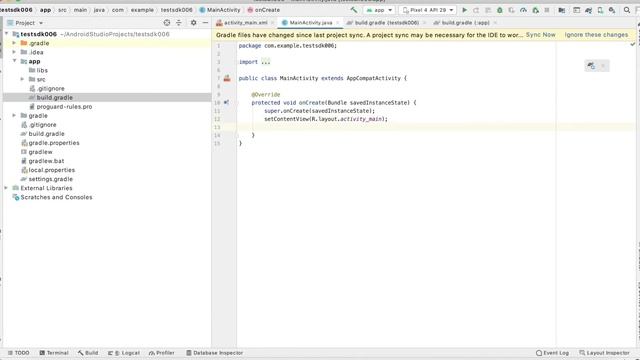Click the locate opened file target icon

click(x=167, y=23)
